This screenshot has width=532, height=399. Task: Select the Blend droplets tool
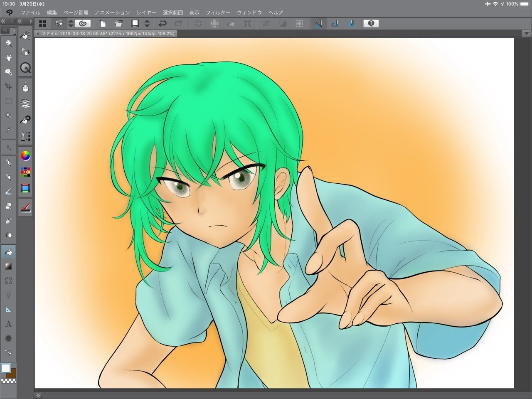(8, 235)
